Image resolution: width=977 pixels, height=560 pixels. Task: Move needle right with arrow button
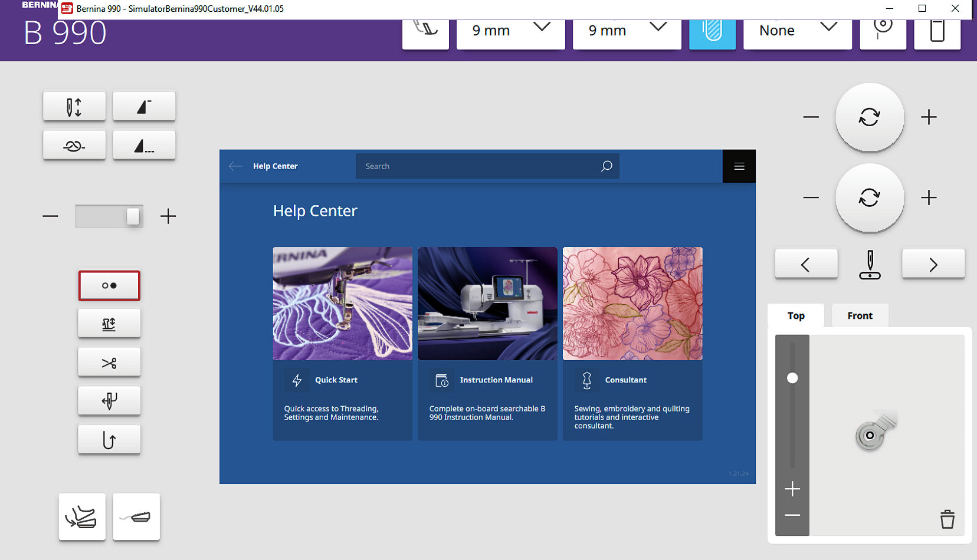(933, 264)
